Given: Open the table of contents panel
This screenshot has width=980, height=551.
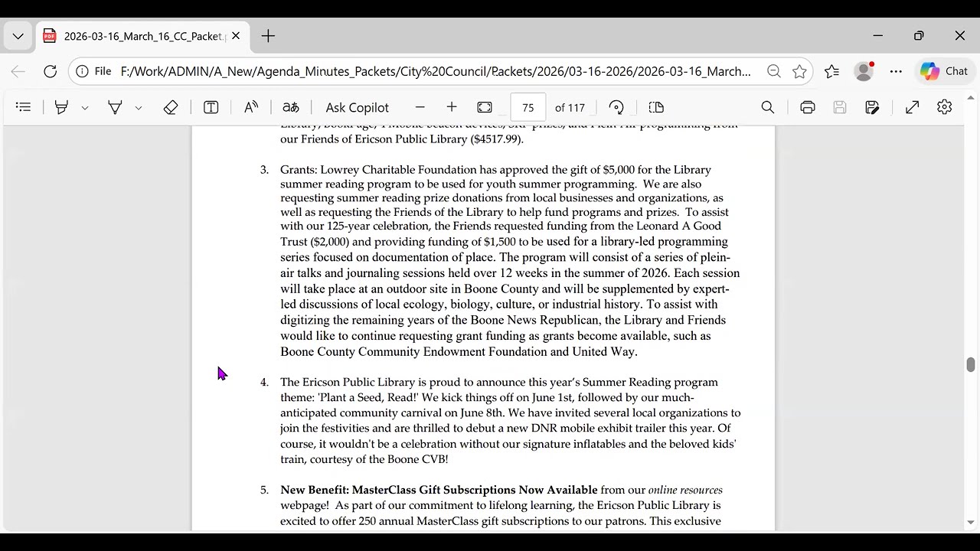Looking at the screenshot, I should point(23,108).
